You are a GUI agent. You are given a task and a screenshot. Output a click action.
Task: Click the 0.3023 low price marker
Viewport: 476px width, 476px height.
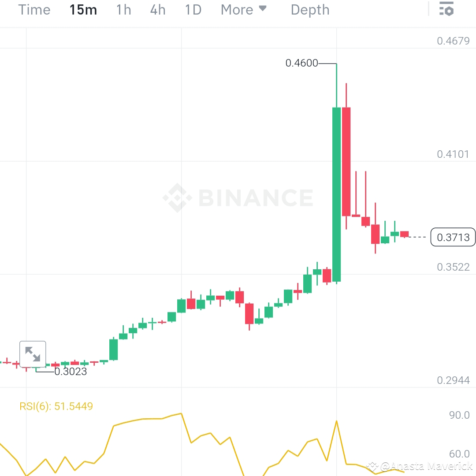coord(71,372)
